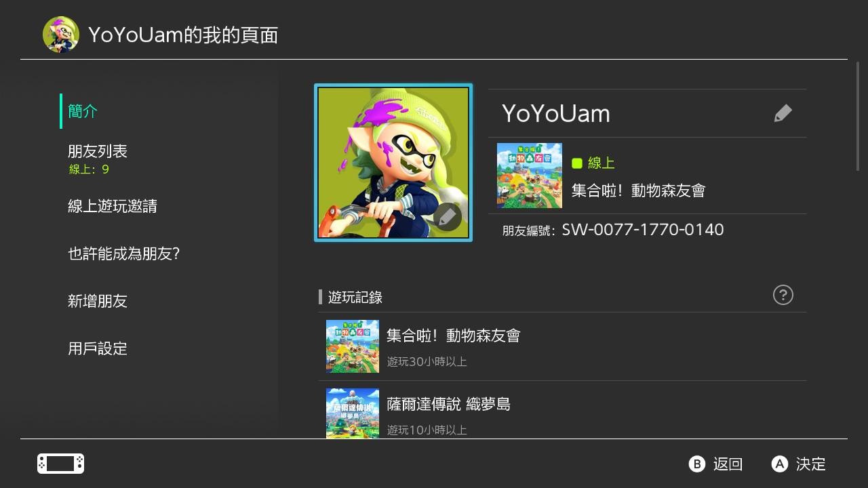This screenshot has height=488, width=868.
Task: Open 用戶設定 user settings
Action: (98, 348)
